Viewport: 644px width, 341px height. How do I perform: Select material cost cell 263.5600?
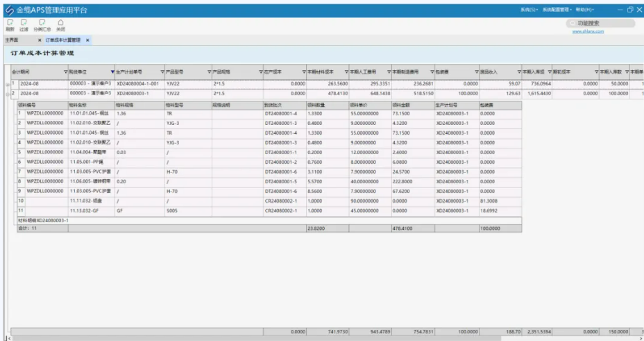point(328,84)
